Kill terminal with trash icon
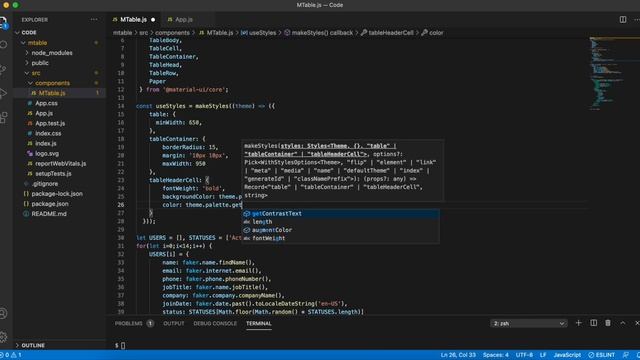Screen dimensions: 640x360 coord(608,323)
